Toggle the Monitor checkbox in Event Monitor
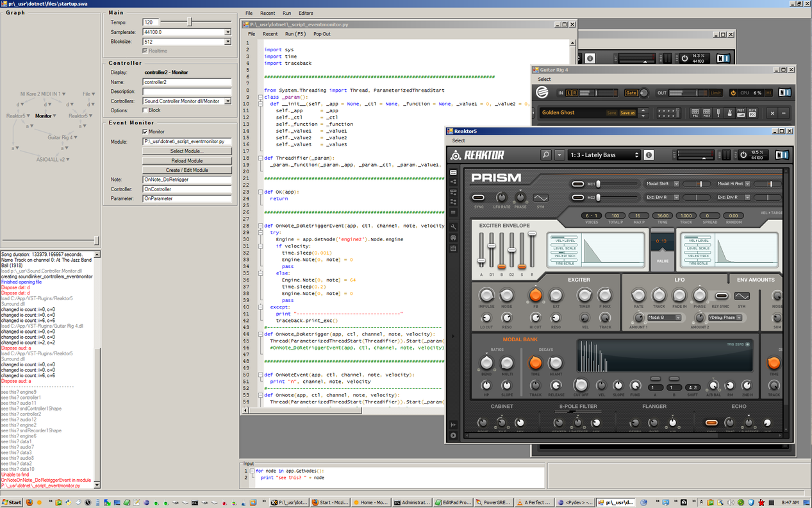812x508 pixels. coord(145,131)
